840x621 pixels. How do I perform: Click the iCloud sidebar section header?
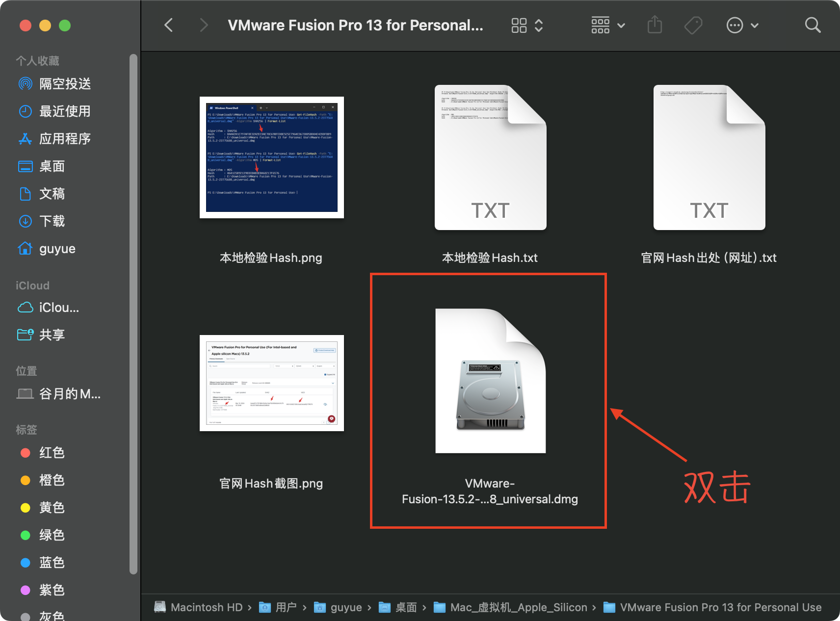tap(32, 285)
